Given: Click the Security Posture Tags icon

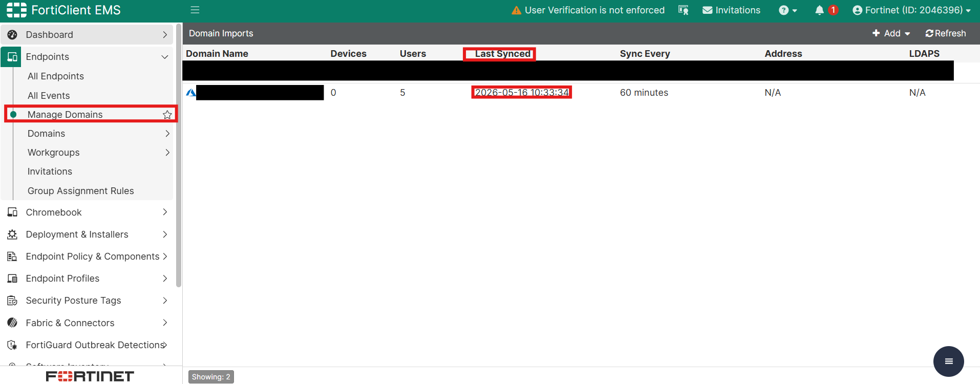Looking at the screenshot, I should click(12, 301).
